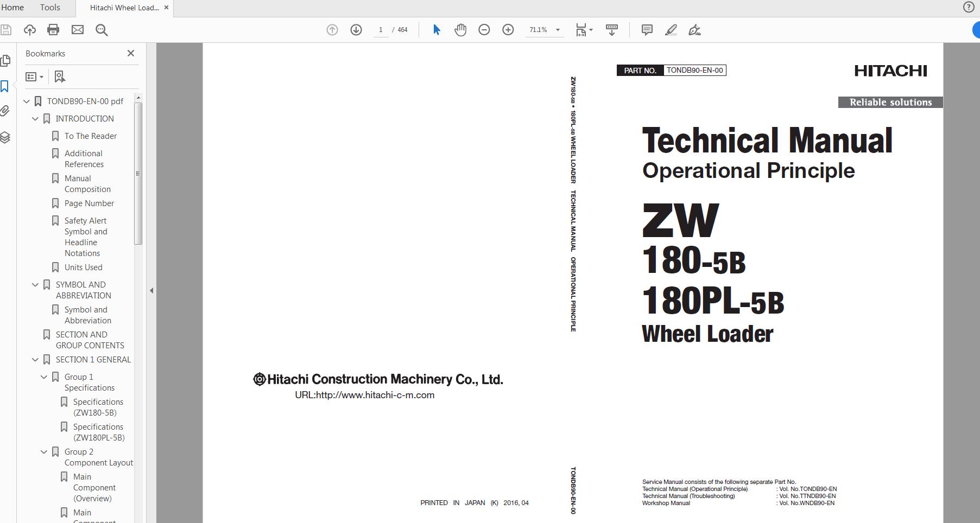Viewport: 980px width, 523px height.
Task: Open the Sign document tool
Action: (694, 30)
